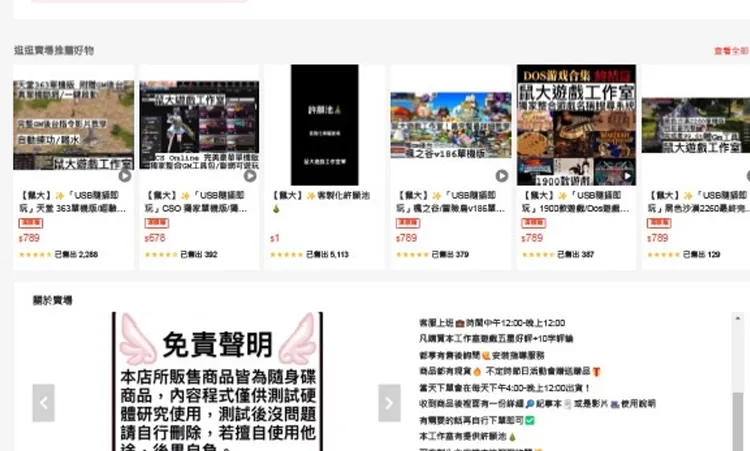Click 查看全部 to view all products
750x451 pixels.
coord(731,51)
